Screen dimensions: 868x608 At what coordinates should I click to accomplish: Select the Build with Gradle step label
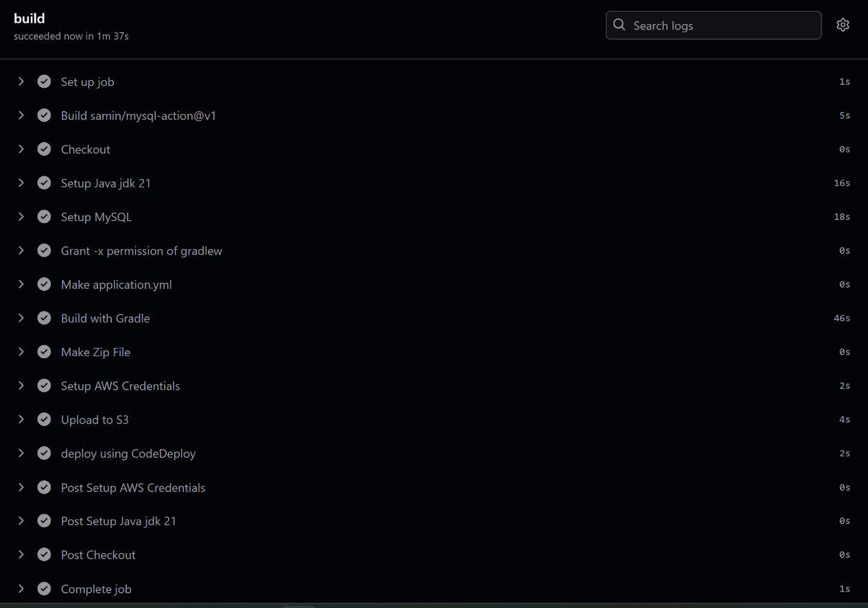click(x=106, y=318)
